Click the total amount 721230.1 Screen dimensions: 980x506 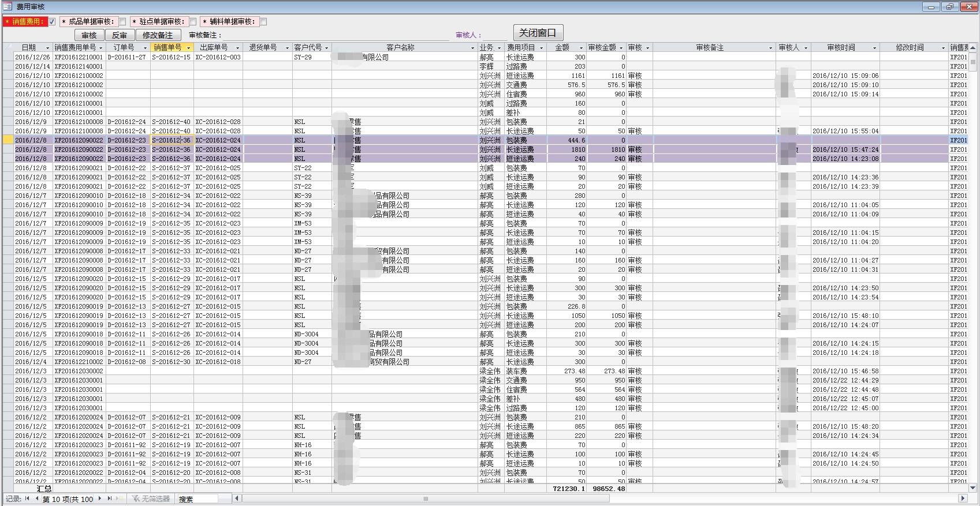click(566, 489)
